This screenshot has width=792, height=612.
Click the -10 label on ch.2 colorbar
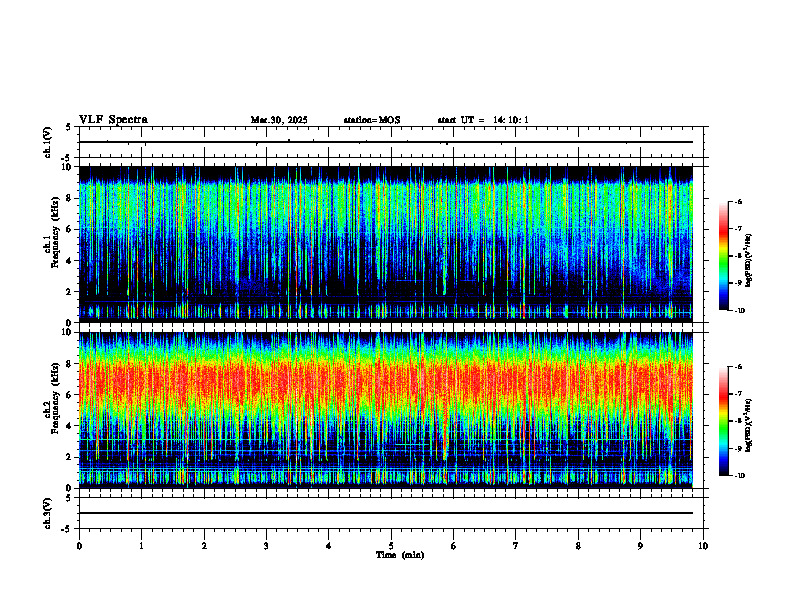pyautogui.click(x=739, y=476)
